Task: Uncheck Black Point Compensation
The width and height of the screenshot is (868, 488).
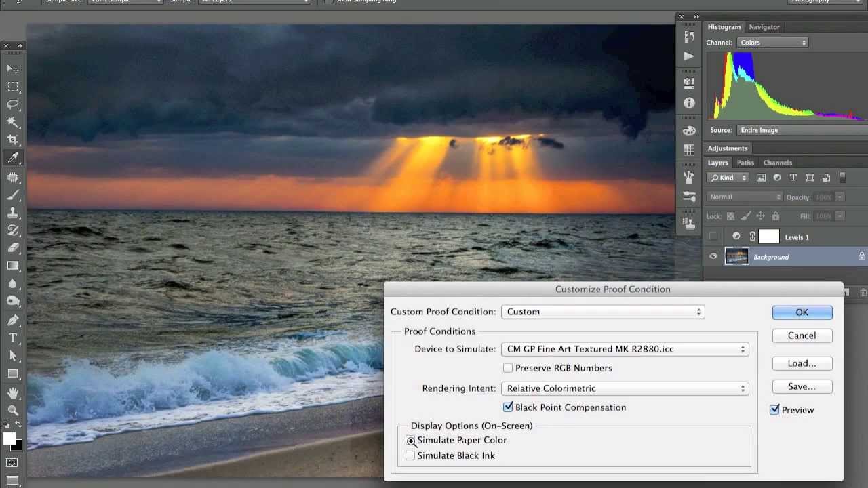Action: coord(508,407)
